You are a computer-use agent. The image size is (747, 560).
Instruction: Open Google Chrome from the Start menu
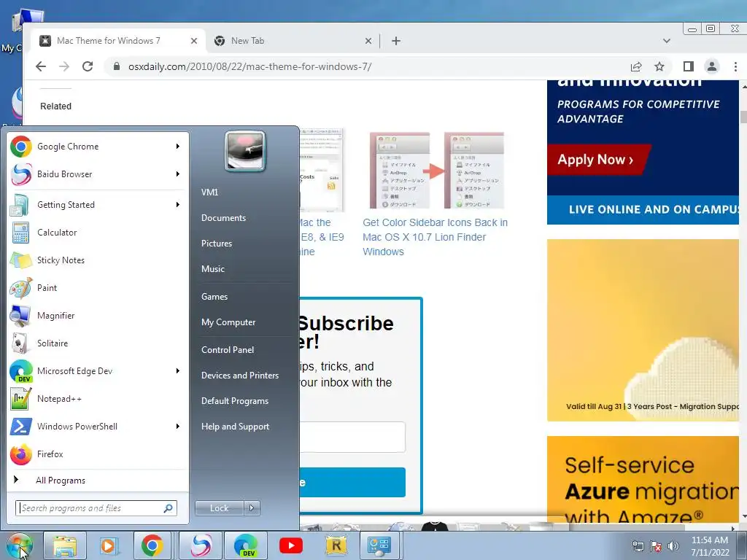click(x=96, y=146)
